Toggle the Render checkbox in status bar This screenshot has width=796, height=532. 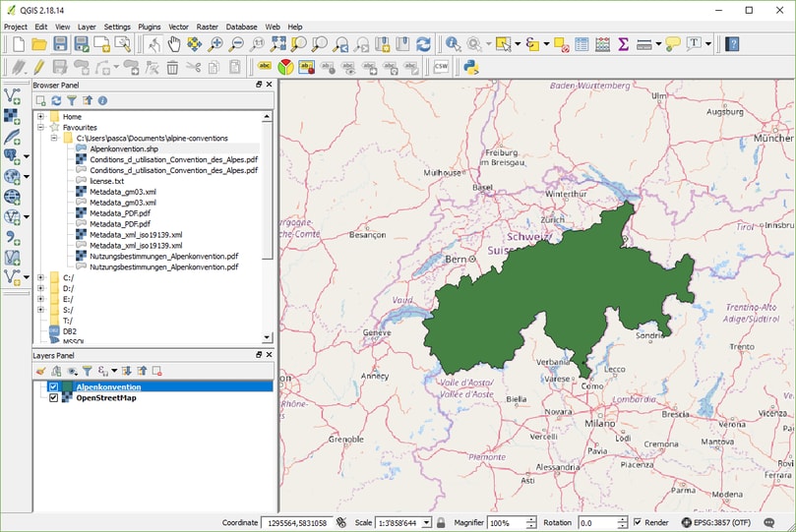638,522
